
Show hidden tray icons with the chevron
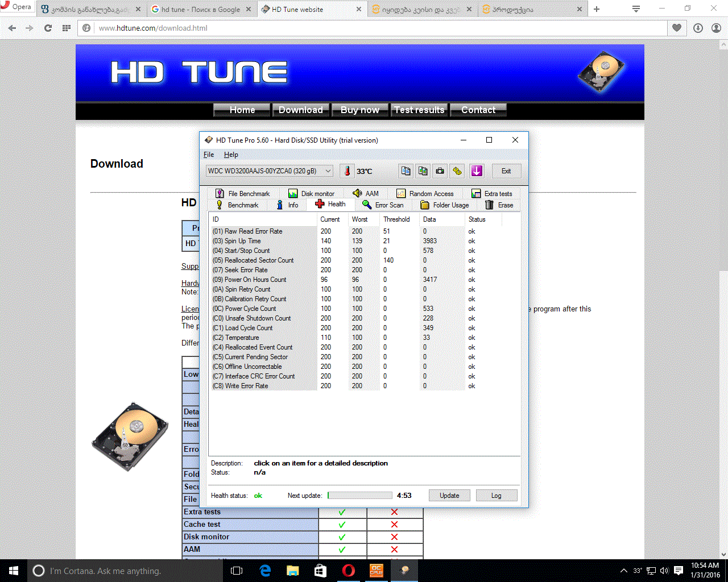623,571
